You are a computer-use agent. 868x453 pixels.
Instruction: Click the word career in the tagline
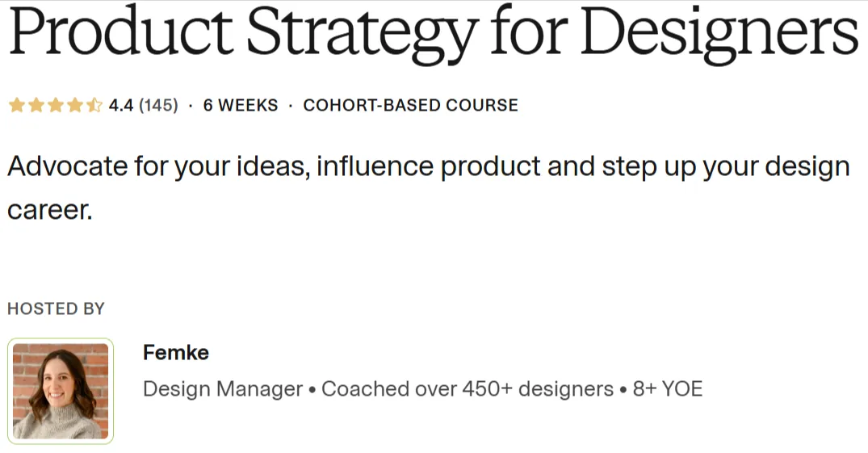[x=50, y=210]
